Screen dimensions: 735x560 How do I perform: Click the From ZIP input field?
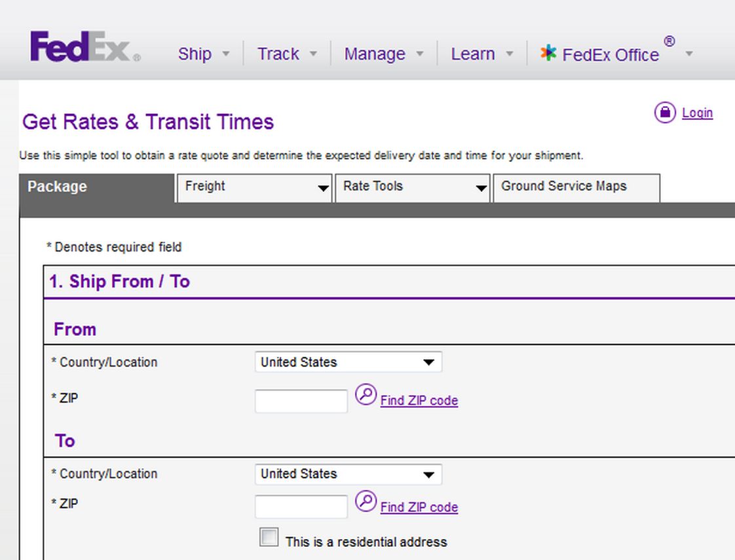(x=301, y=401)
